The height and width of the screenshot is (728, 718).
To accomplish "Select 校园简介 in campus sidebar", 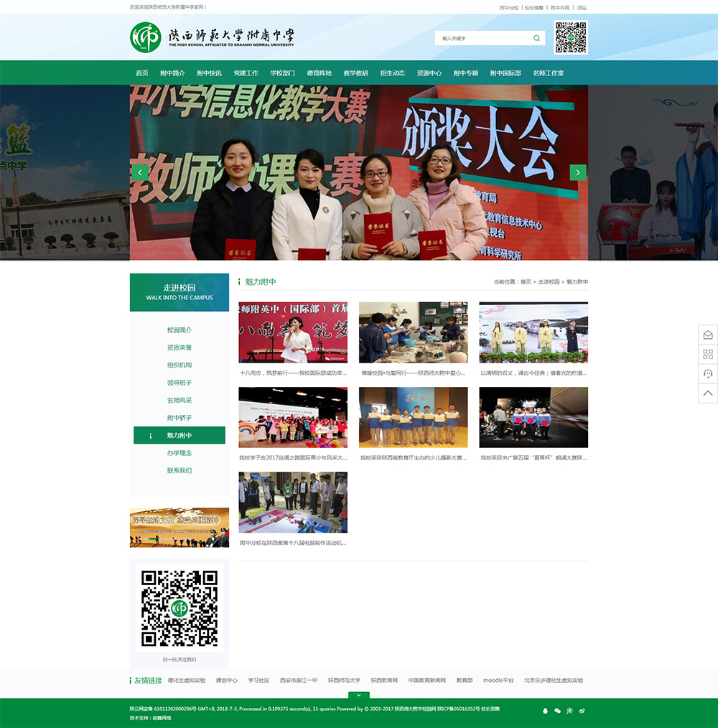I will pos(179,330).
